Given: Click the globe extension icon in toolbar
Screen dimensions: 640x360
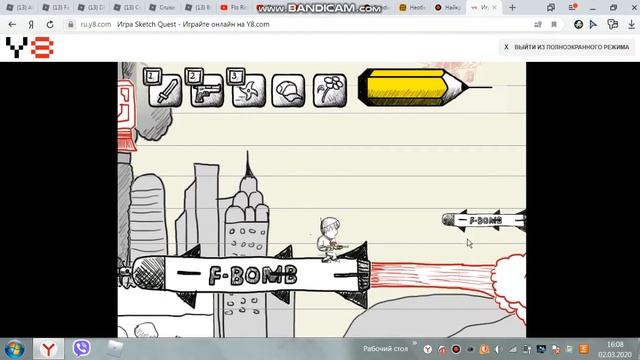Looking at the screenshot, I should tap(578, 24).
